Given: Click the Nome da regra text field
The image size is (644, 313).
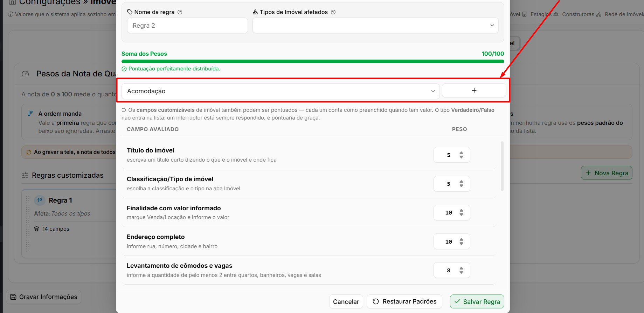Looking at the screenshot, I should (187, 26).
